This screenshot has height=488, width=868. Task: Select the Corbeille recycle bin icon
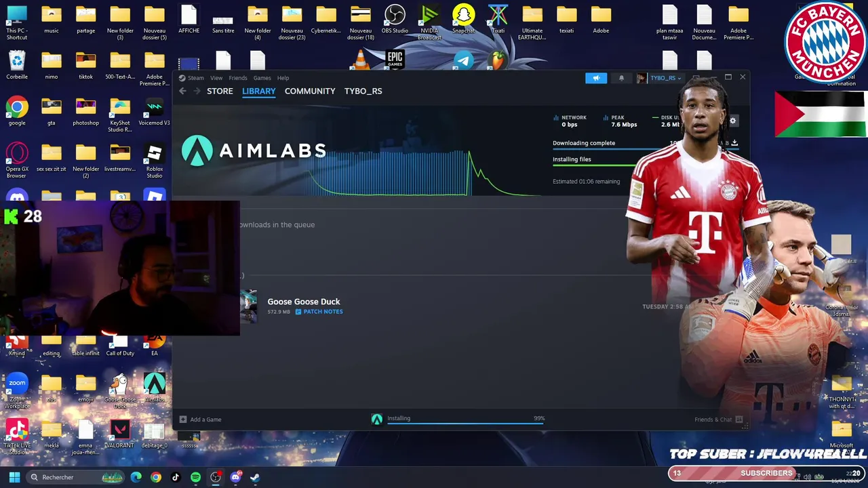(x=17, y=65)
